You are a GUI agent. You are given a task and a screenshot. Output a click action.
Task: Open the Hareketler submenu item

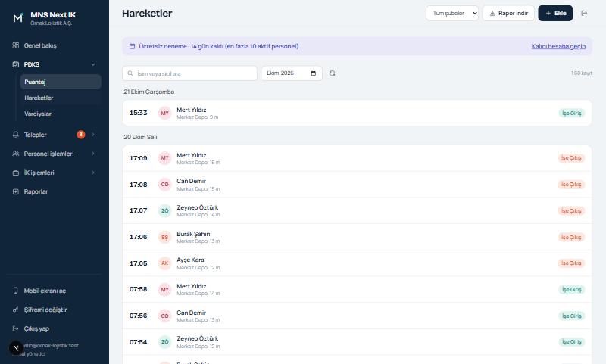pos(61,98)
